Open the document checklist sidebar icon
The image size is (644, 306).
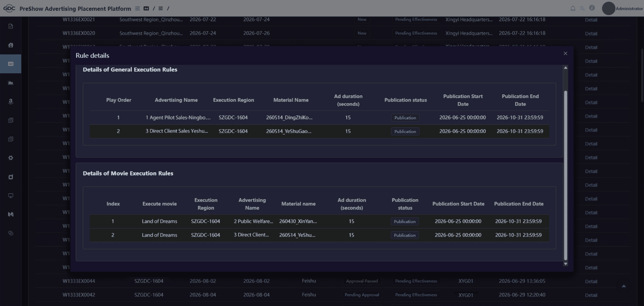point(11,26)
